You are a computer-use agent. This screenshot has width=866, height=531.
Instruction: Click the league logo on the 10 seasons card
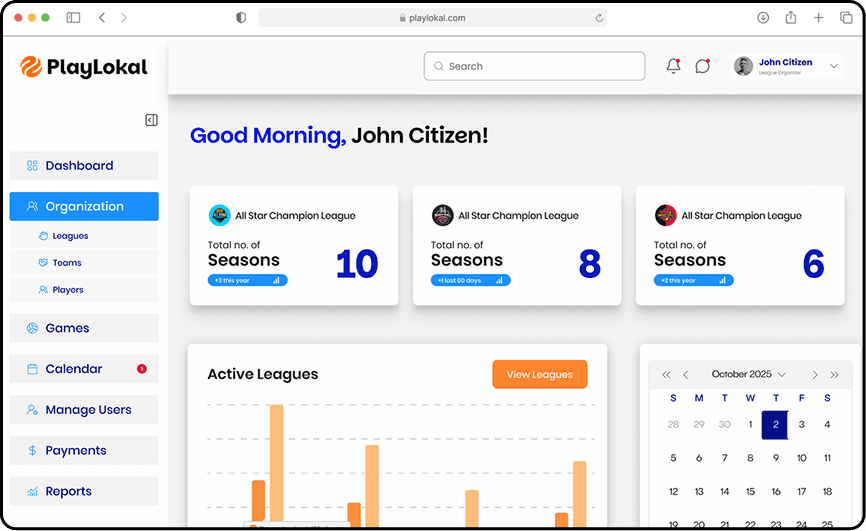(219, 215)
